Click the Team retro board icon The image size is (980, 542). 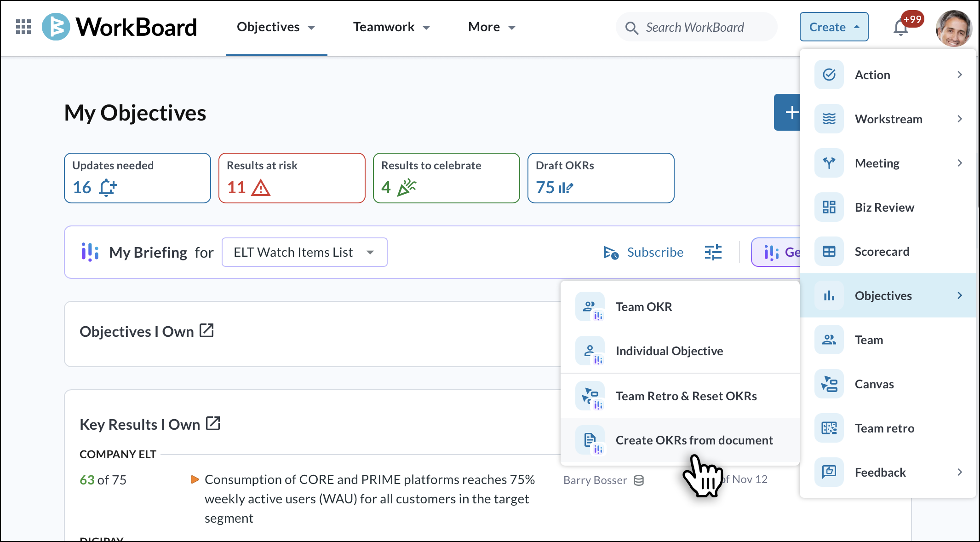tap(829, 428)
